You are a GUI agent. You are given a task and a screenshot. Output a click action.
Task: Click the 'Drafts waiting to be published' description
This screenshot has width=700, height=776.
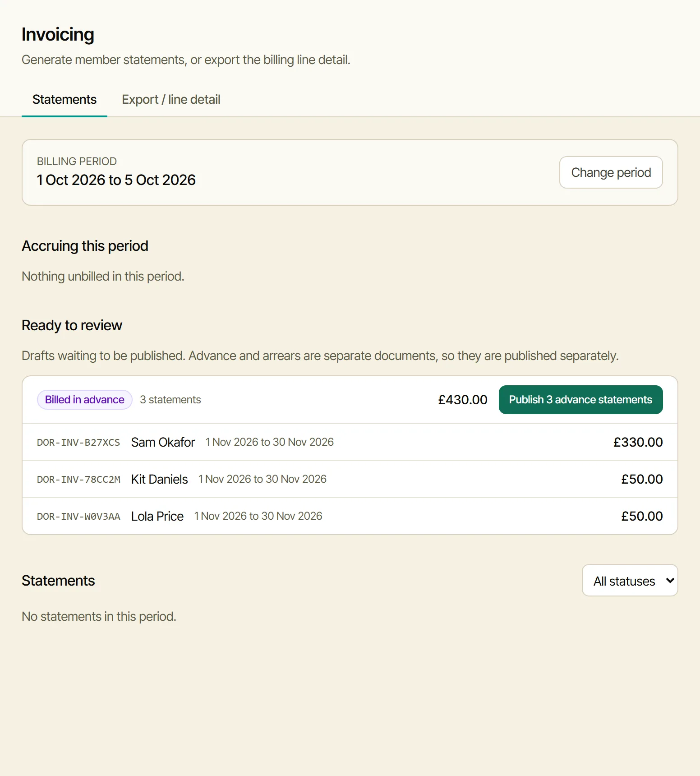[320, 356]
